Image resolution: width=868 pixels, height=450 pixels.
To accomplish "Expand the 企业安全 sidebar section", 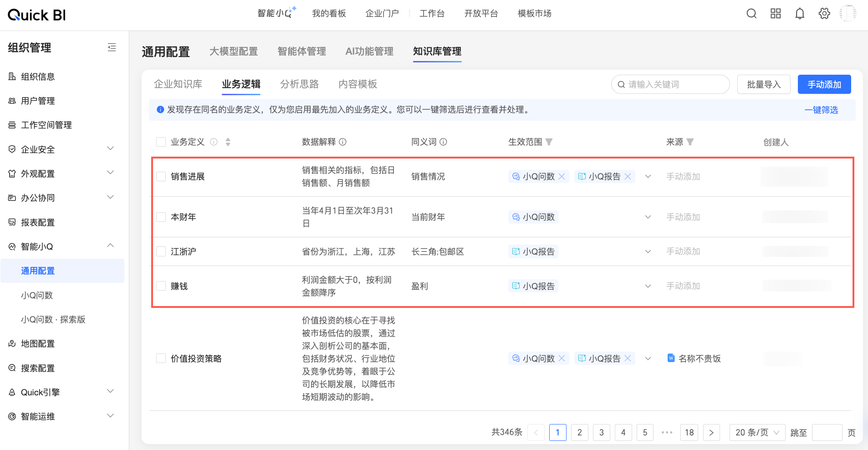I will pyautogui.click(x=110, y=148).
